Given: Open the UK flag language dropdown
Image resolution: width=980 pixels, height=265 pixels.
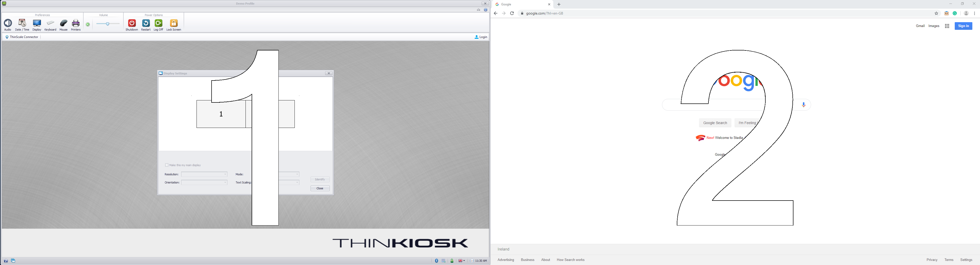Looking at the screenshot, I should pyautogui.click(x=462, y=261).
